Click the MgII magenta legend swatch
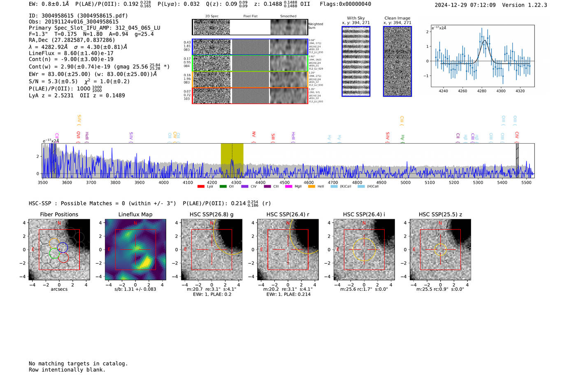Image resolution: width=576 pixels, height=392 pixels. pos(289,186)
